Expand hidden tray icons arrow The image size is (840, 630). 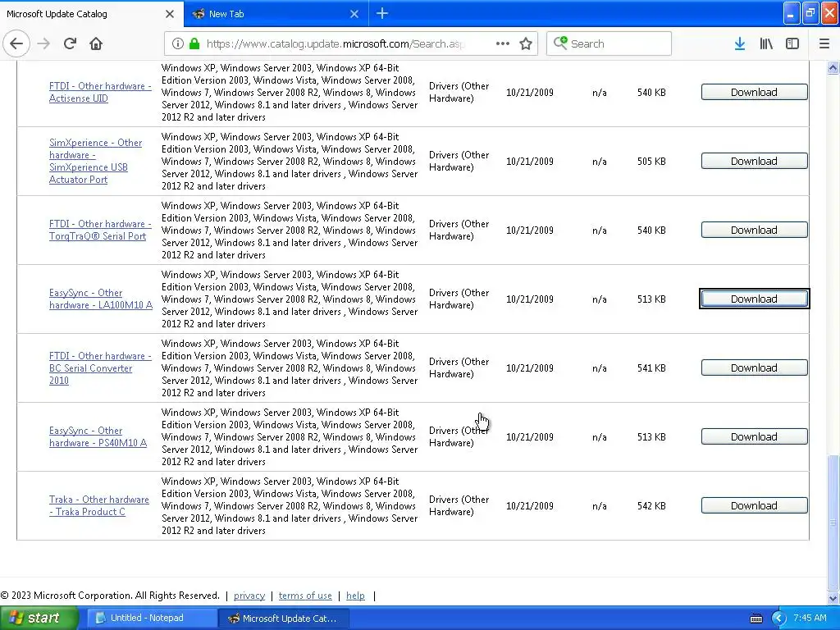778,619
